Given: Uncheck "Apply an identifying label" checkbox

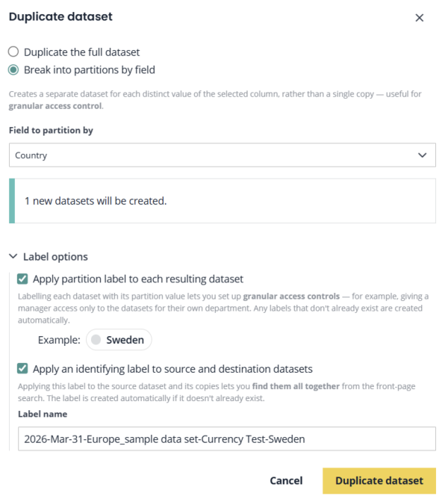Looking at the screenshot, I should 22,368.
